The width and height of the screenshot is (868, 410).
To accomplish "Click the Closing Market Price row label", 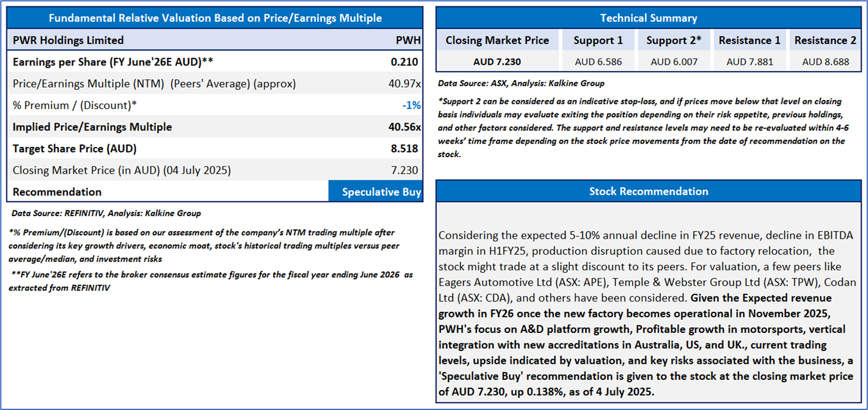I will pos(122,171).
